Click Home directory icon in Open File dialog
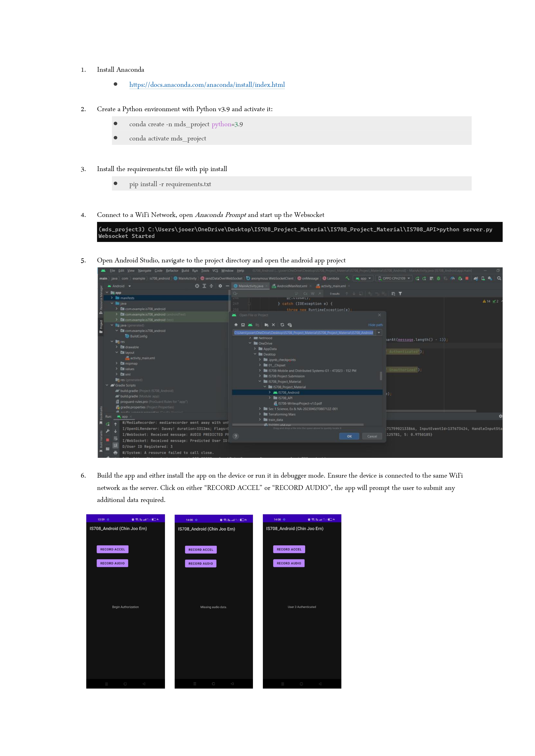535x756 pixels. 236,325
